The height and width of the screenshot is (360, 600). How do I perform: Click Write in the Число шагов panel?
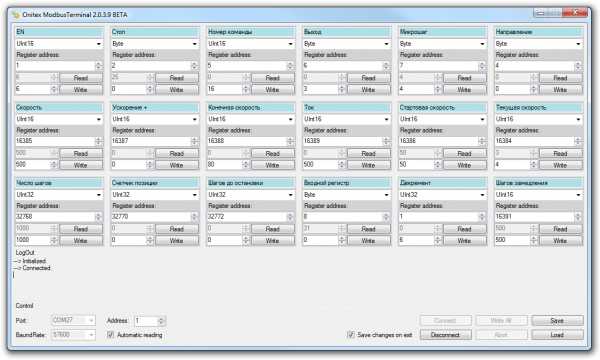(81, 241)
